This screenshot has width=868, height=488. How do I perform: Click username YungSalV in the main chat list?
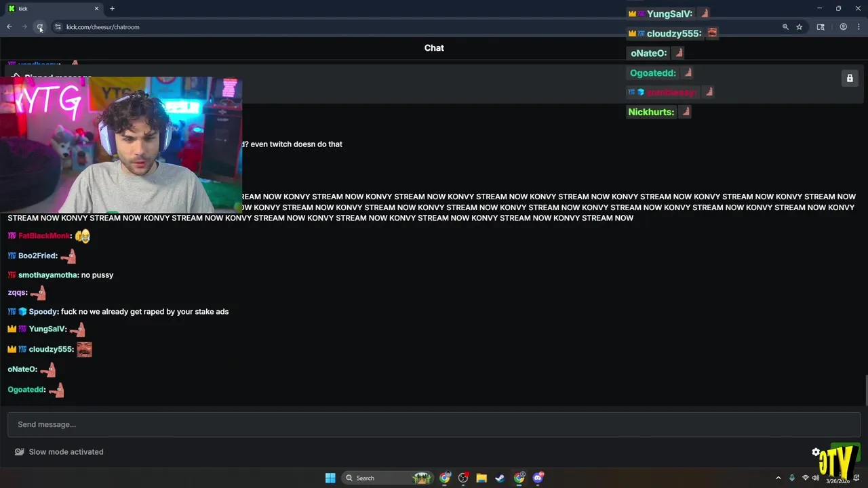[x=47, y=329]
